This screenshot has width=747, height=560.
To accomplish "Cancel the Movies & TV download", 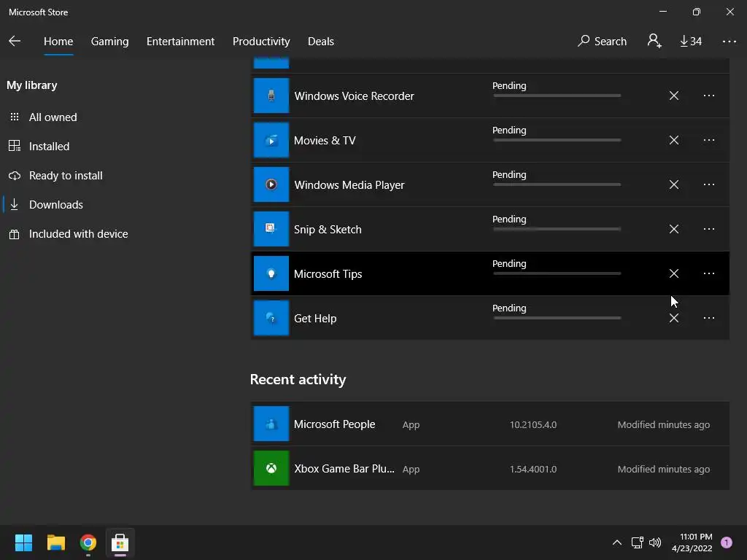I will point(673,140).
